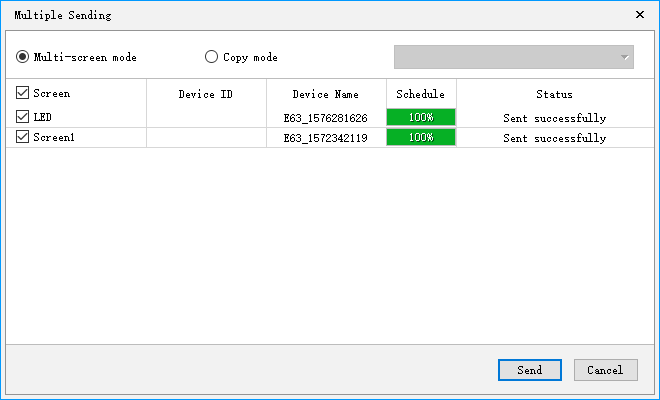Select device name E63_1572342119 cell
This screenshot has height=400, width=660.
click(x=325, y=138)
